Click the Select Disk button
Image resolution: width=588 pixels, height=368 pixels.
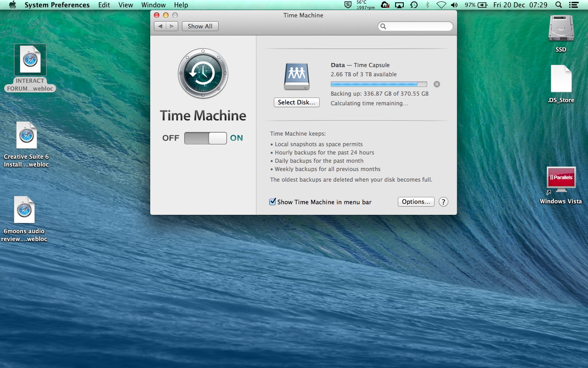(x=296, y=102)
